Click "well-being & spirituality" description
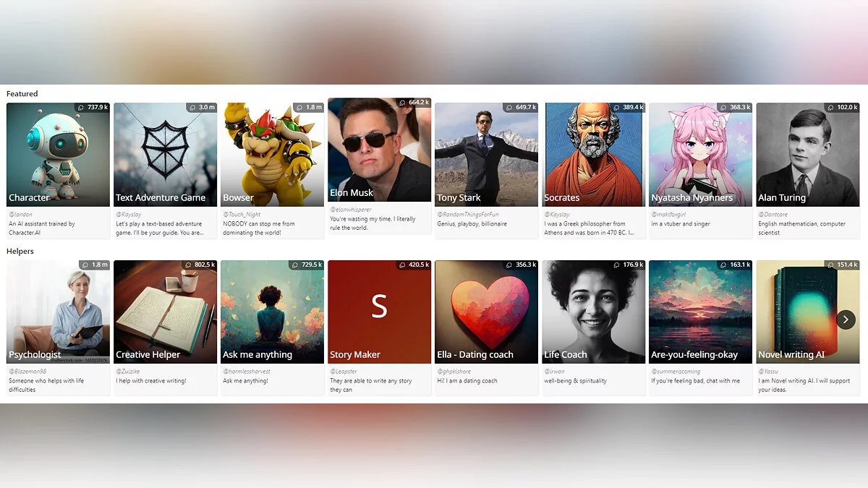The image size is (868, 488). click(x=575, y=381)
